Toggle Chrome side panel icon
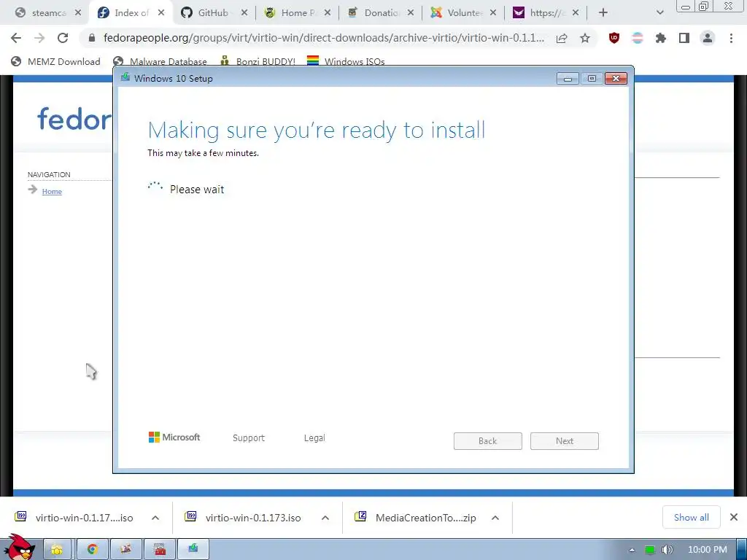This screenshot has width=747, height=560. (x=684, y=38)
